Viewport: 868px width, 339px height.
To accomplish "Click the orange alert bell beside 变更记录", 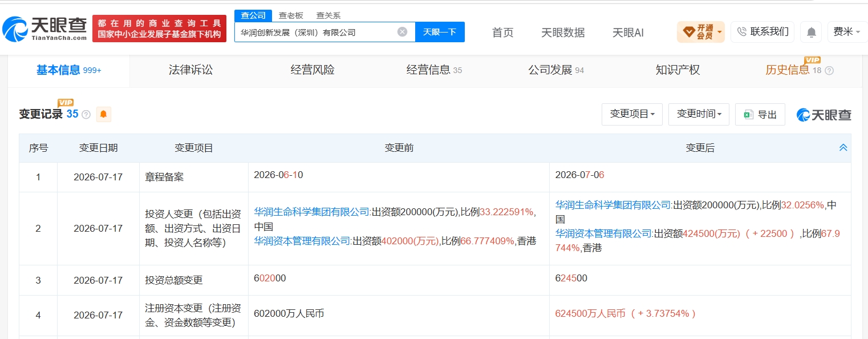I will tap(103, 114).
